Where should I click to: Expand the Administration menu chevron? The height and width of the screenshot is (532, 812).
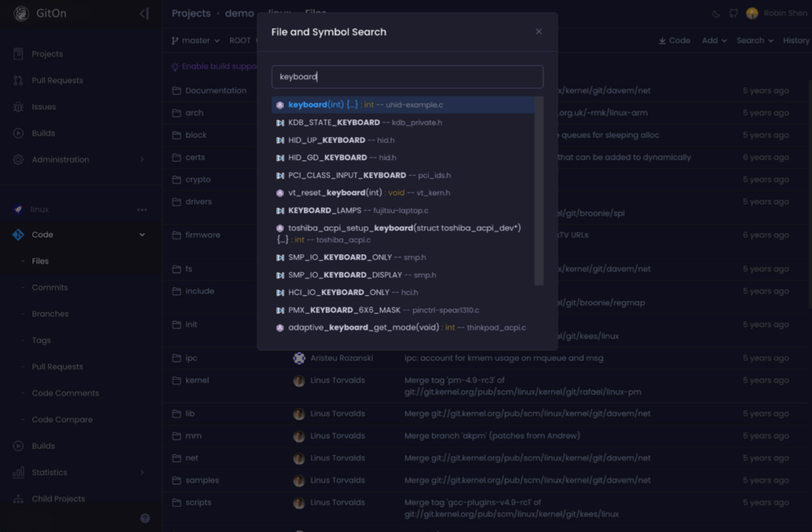(x=142, y=159)
